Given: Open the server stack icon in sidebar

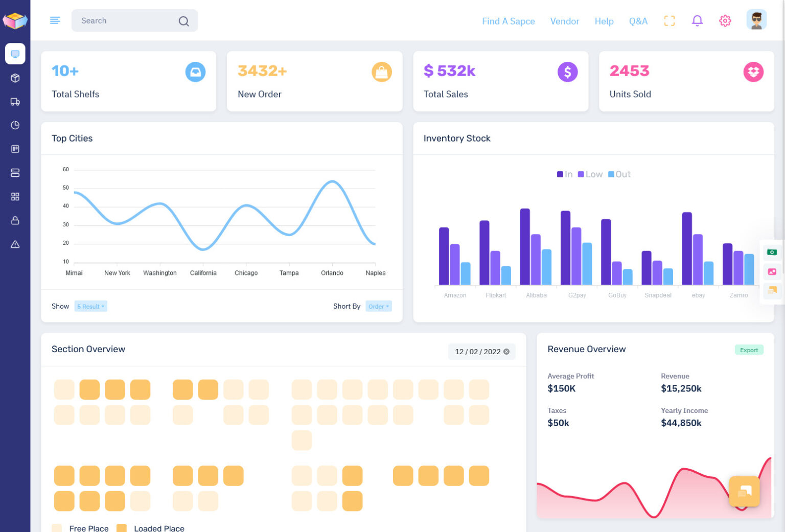Looking at the screenshot, I should coord(15,173).
